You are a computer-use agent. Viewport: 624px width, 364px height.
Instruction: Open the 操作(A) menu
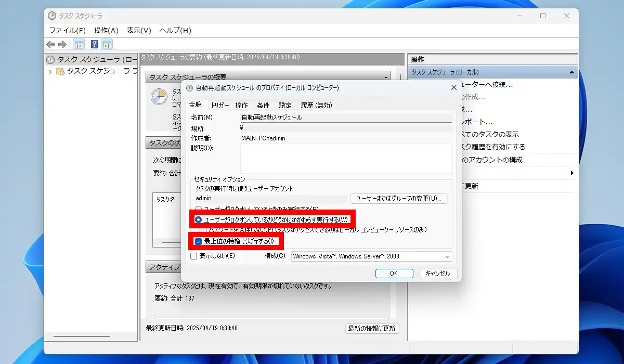[x=106, y=30]
